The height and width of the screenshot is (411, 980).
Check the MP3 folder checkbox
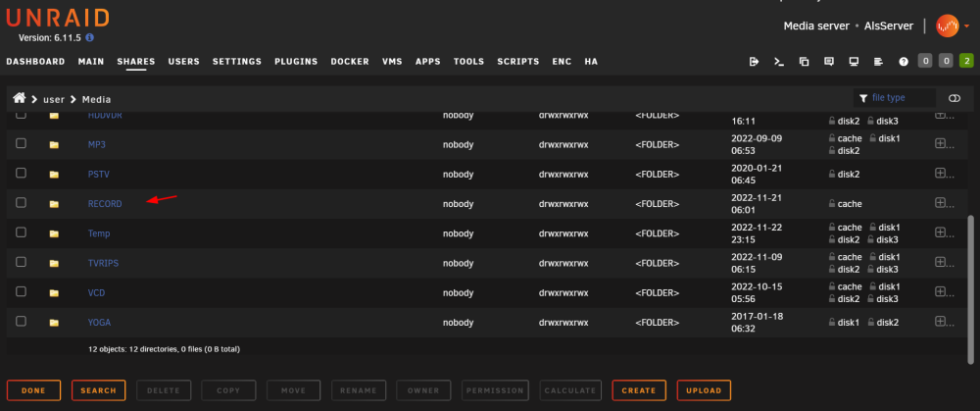(x=21, y=143)
